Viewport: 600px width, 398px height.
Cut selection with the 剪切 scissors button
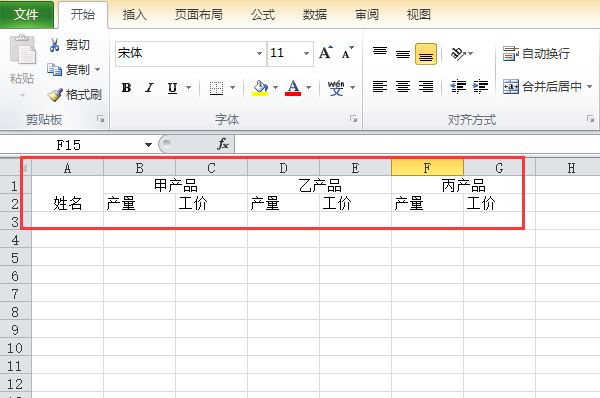pyautogui.click(x=69, y=45)
